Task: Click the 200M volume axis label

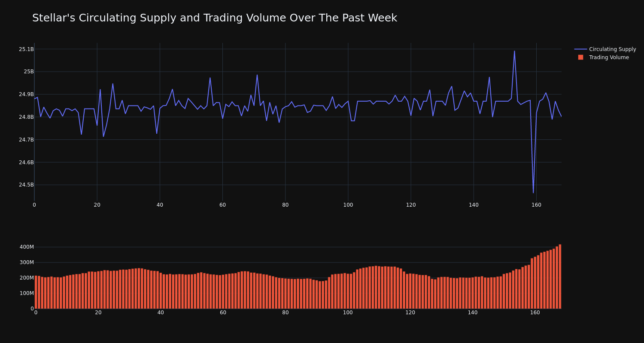Action: tap(27, 278)
